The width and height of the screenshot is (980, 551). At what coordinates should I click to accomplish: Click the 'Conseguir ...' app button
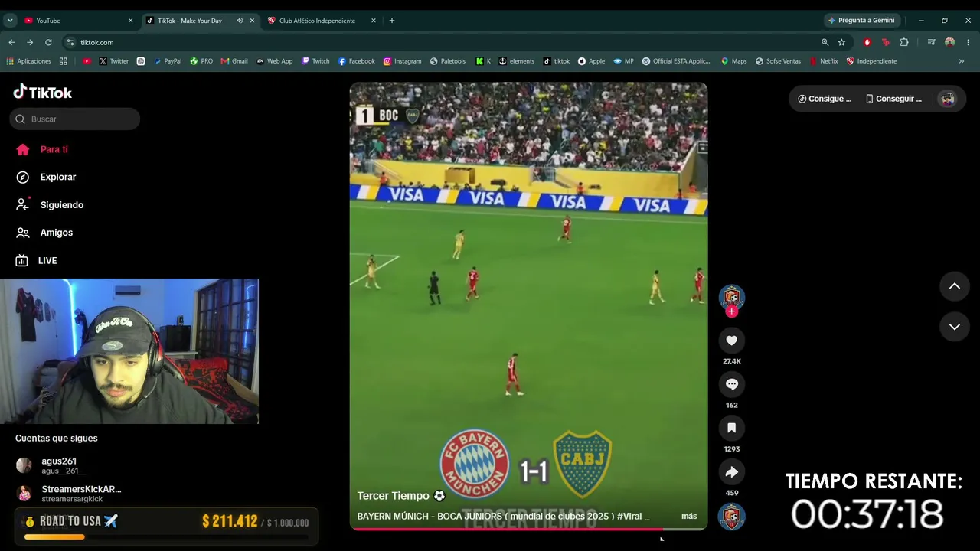click(x=893, y=99)
